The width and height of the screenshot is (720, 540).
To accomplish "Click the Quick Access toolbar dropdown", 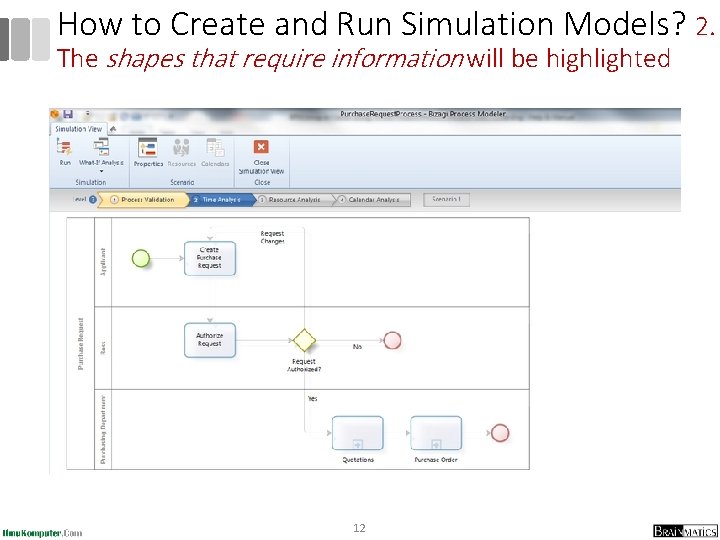I will [x=88, y=114].
